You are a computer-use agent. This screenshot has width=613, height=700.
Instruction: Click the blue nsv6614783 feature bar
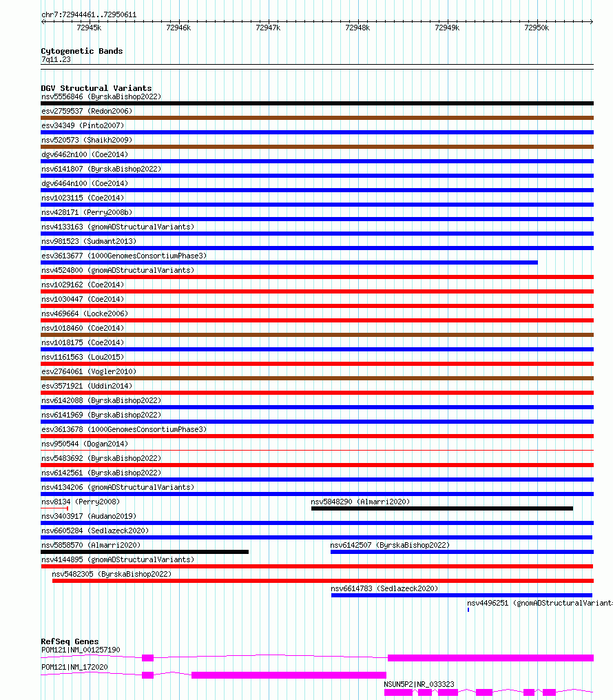[461, 595]
